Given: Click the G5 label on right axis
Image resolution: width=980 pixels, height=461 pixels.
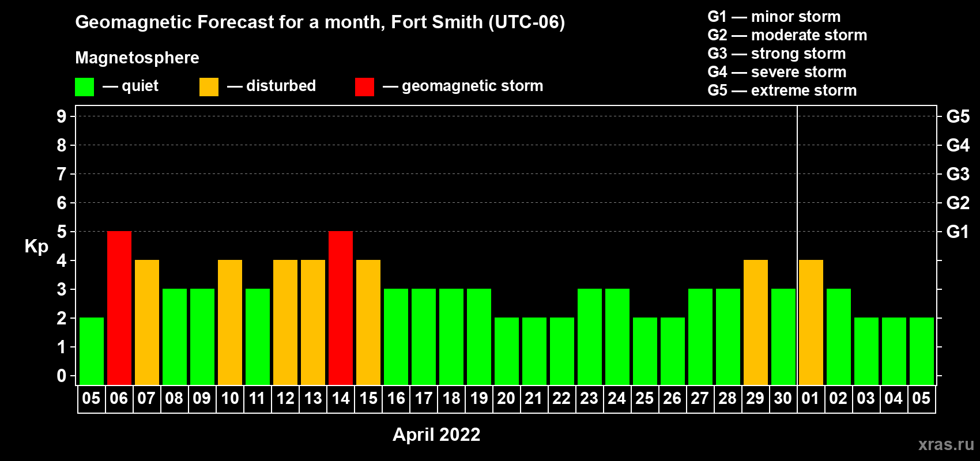Looking at the screenshot, I should point(958,116).
